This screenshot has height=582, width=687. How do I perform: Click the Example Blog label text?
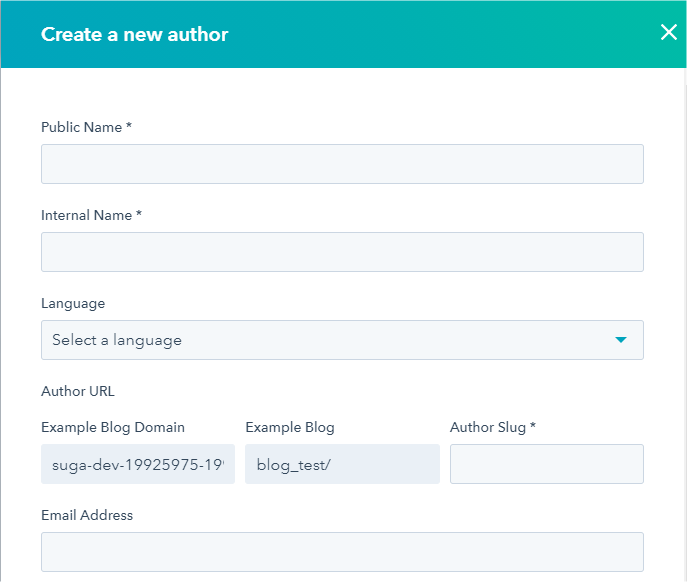tap(290, 427)
